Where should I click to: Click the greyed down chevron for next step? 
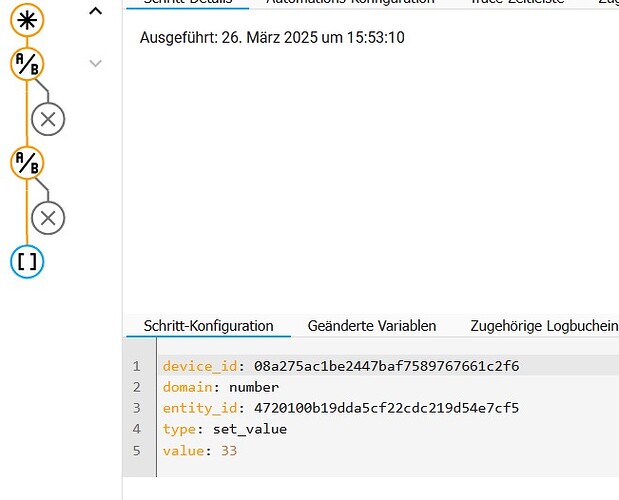[96, 63]
